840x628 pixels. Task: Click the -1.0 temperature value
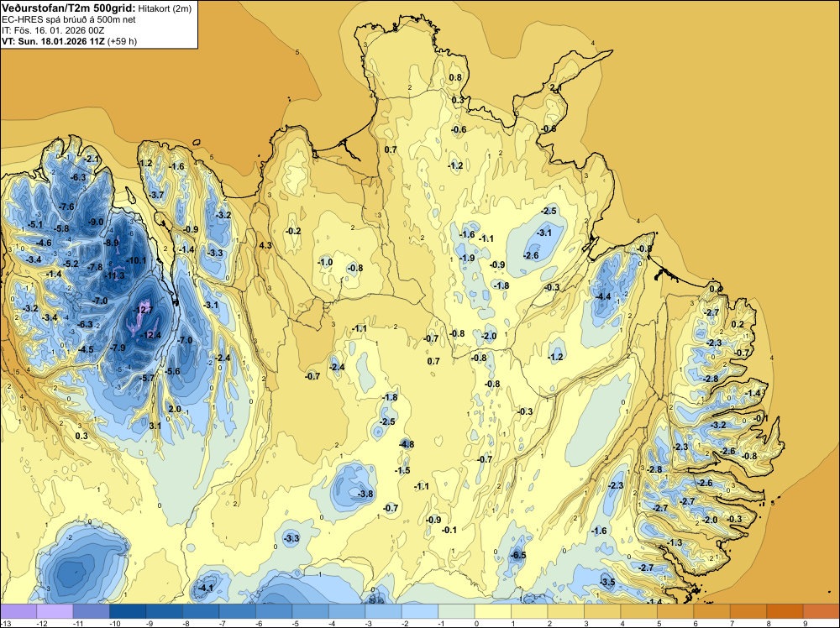(324, 262)
